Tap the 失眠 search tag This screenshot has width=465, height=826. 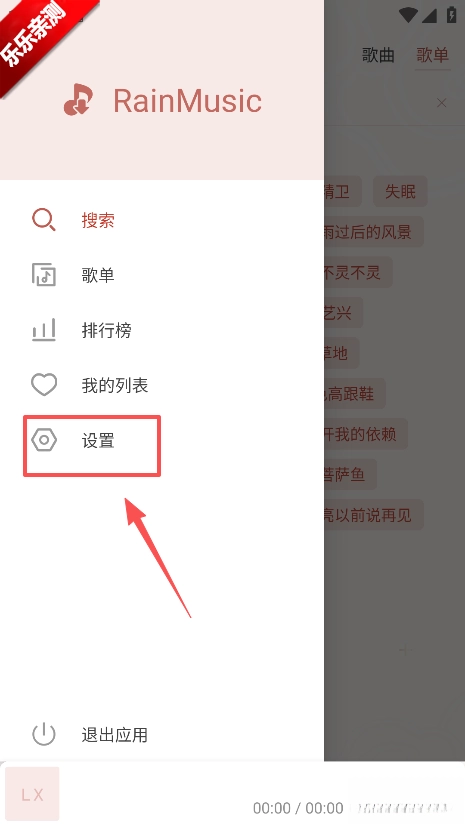click(x=400, y=191)
